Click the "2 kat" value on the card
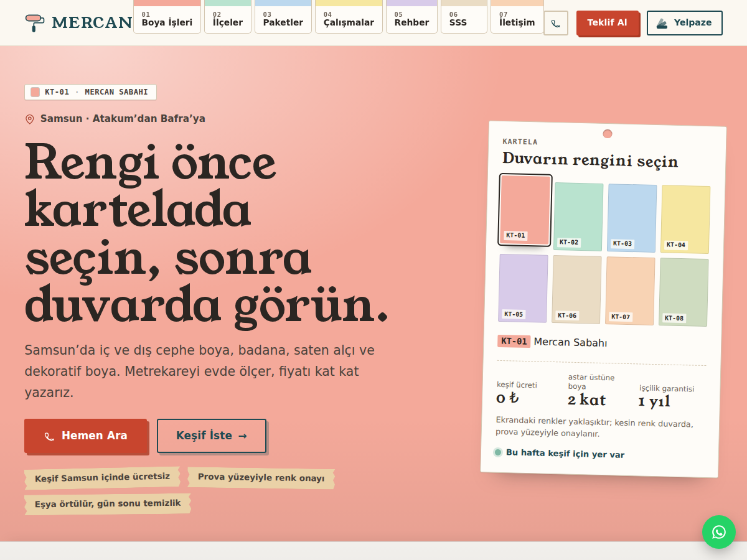Image resolution: width=747 pixels, height=560 pixels. pyautogui.click(x=586, y=399)
